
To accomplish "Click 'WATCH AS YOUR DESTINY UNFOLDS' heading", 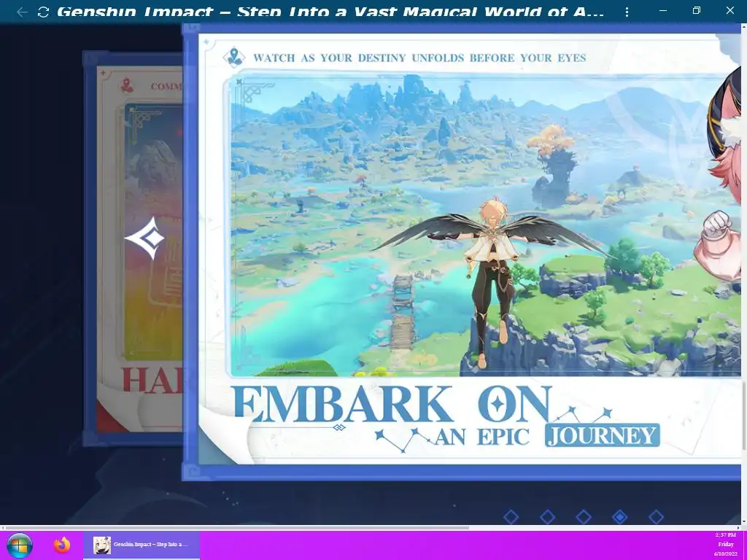I will [x=419, y=58].
